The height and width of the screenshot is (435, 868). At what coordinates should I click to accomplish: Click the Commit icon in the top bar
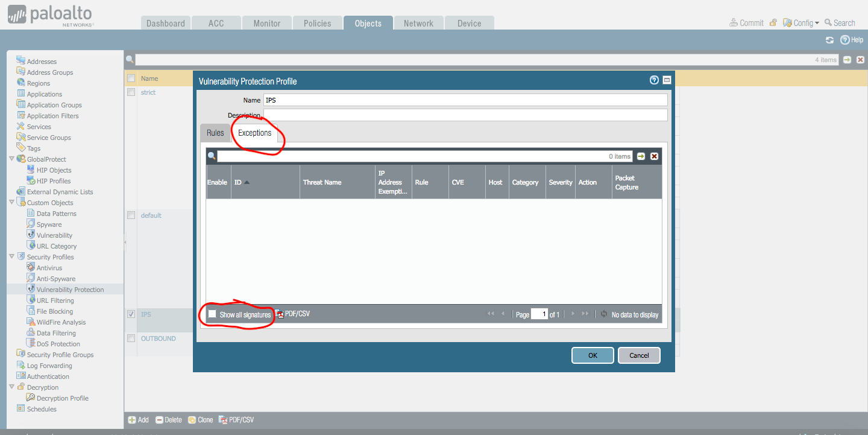click(x=734, y=23)
